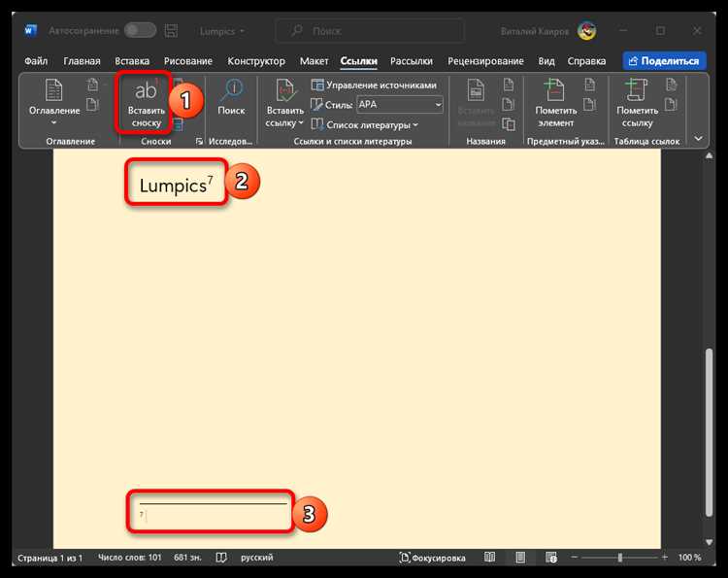
Task: Switch to the Вид tab
Action: click(546, 61)
